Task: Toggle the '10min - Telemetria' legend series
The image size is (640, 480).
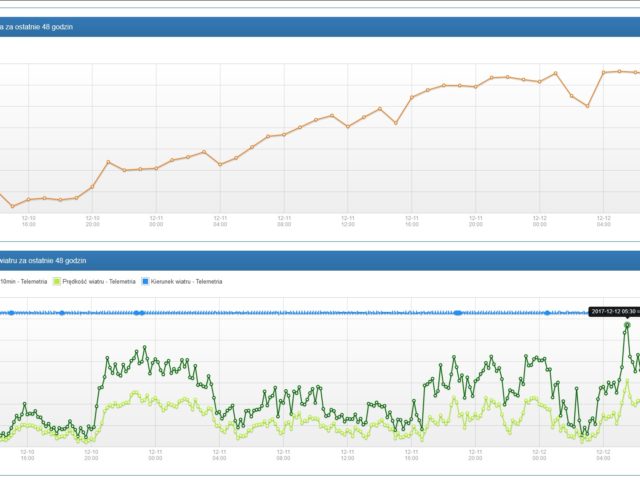Action: point(23,282)
